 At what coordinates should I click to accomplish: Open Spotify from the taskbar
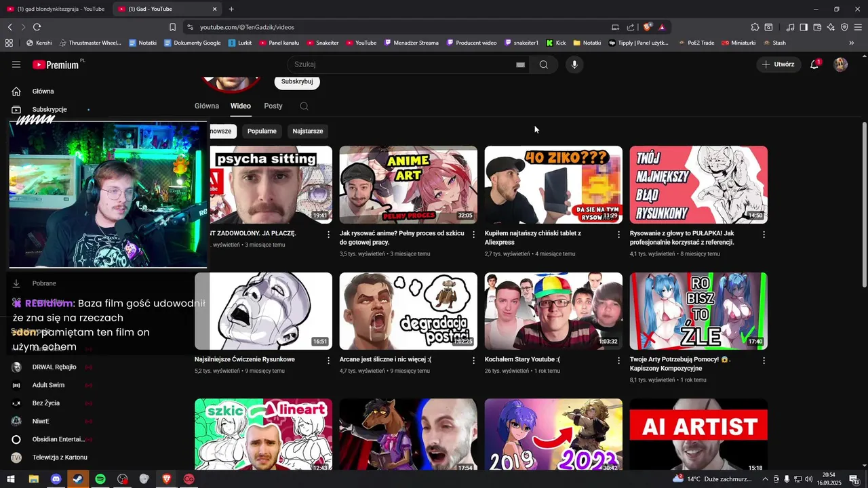(100, 479)
